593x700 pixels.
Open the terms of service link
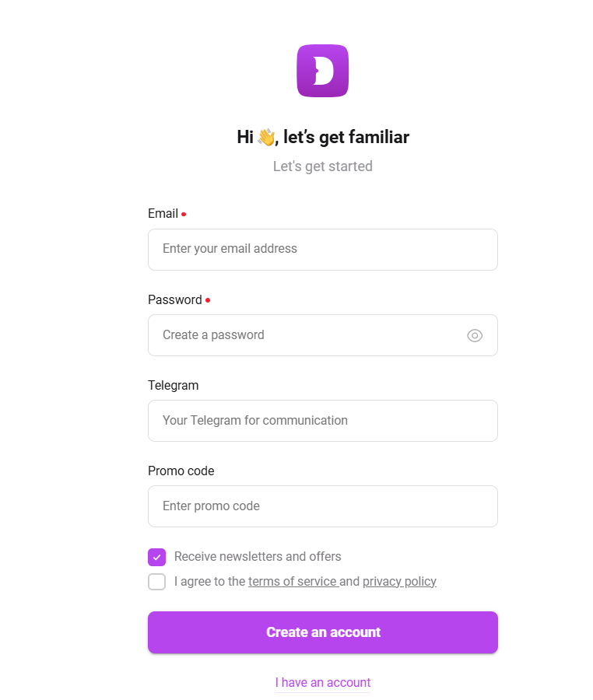coord(292,582)
